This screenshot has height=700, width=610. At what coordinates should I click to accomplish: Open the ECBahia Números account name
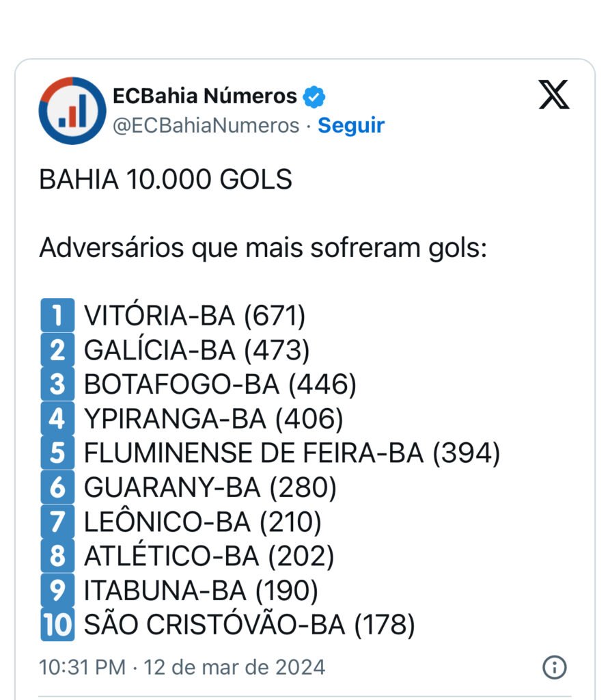pos(205,96)
